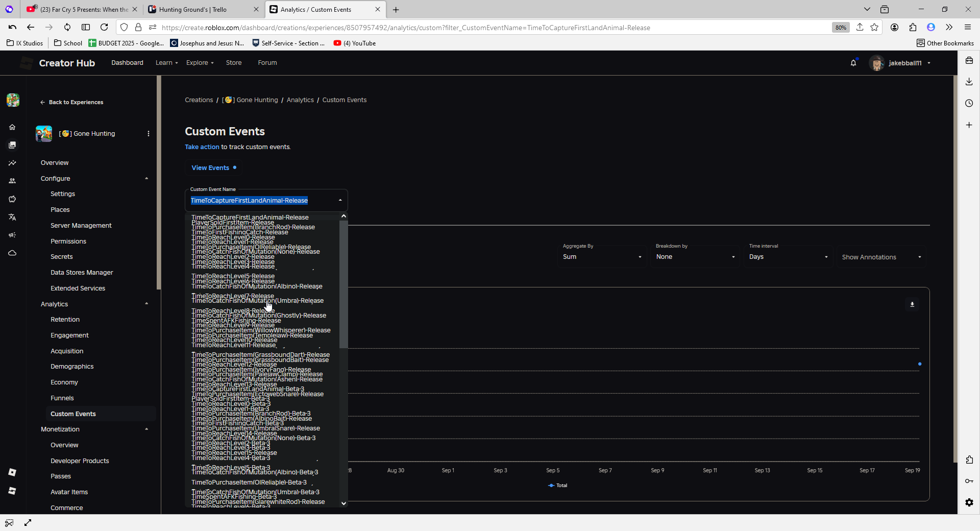Open the Breakdown by None dropdown
This screenshot has width=980, height=531.
695,257
